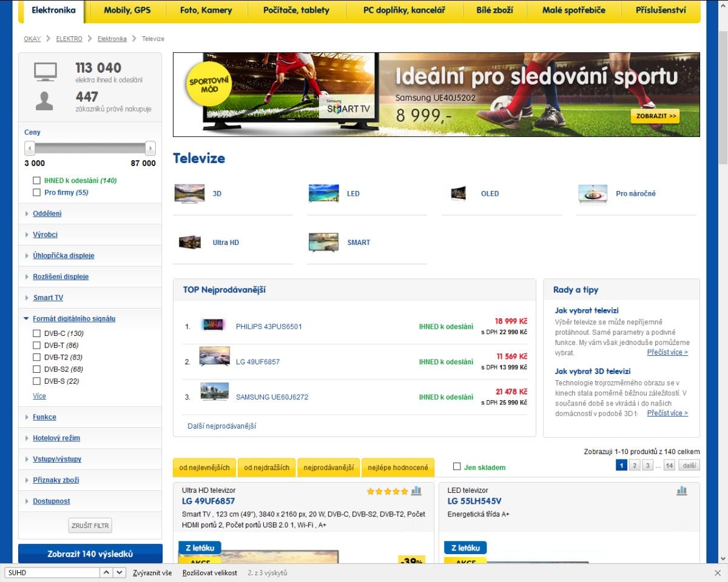
Task: Open the Pro náročné category icon
Action: point(593,193)
